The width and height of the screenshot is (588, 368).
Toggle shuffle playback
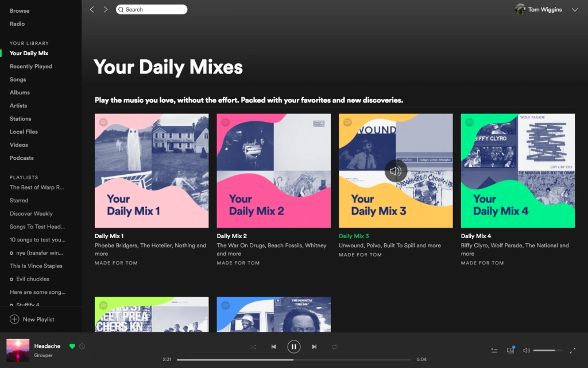(253, 347)
